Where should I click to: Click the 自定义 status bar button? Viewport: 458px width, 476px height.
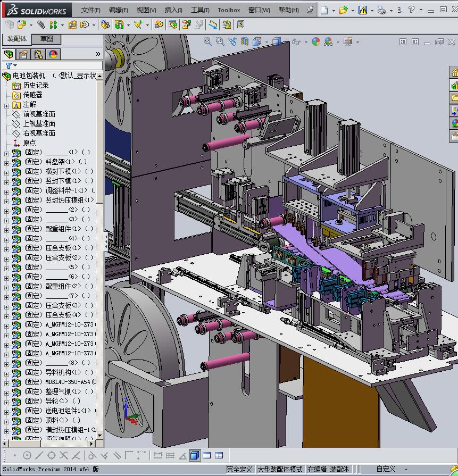point(386,469)
